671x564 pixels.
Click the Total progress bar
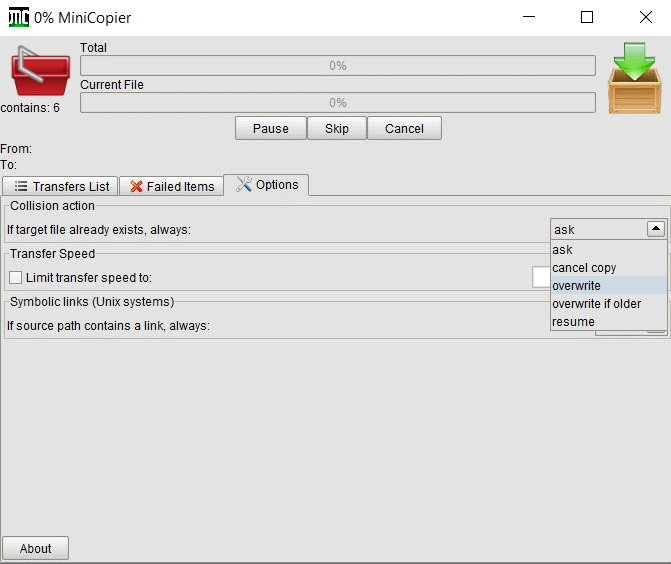[x=338, y=65]
